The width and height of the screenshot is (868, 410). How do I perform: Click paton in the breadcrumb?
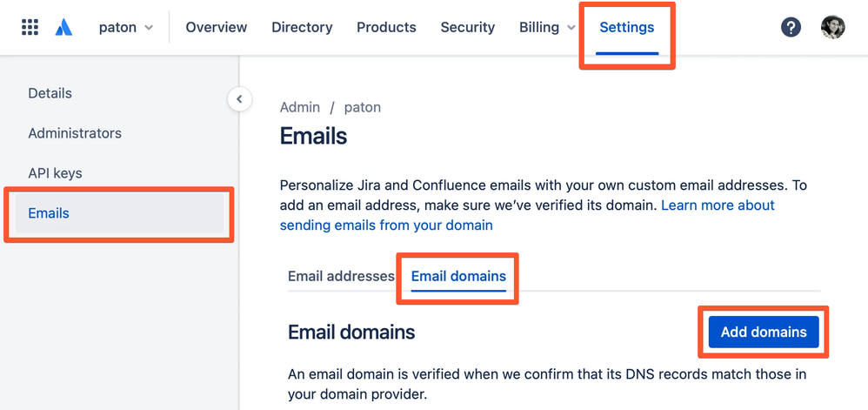[x=363, y=107]
